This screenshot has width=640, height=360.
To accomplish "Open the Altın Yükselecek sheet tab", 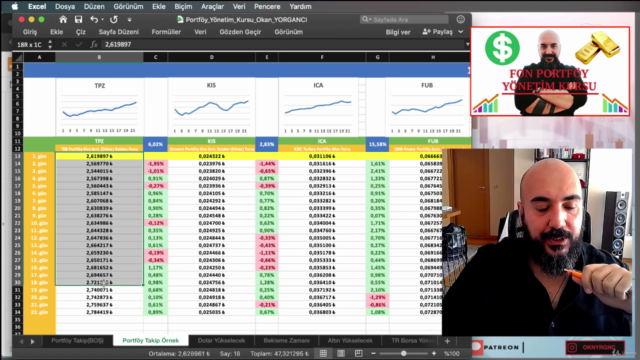I will 350,340.
